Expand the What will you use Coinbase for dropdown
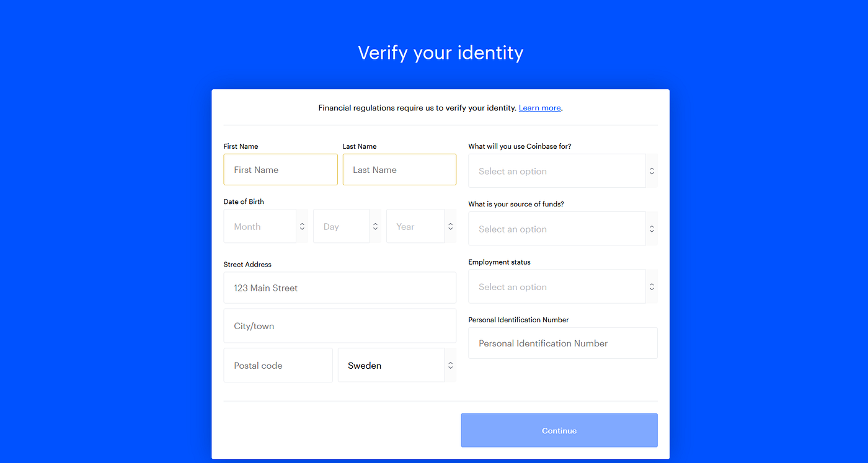 click(x=563, y=171)
